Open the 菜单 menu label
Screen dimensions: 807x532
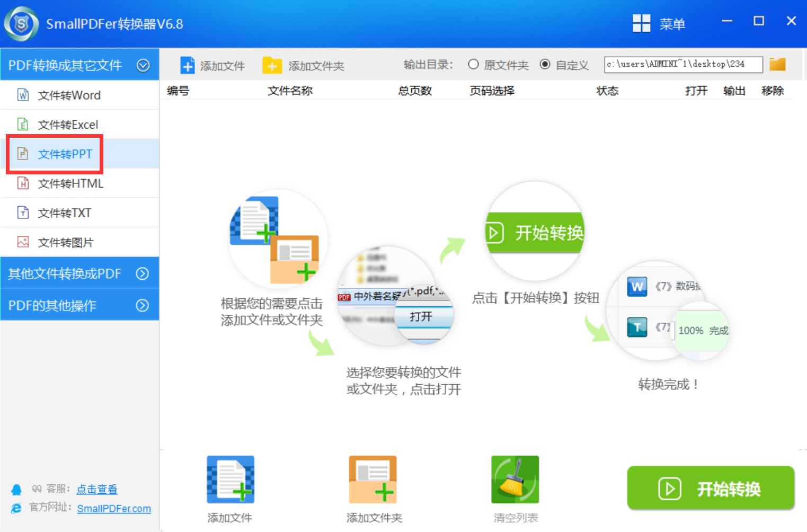pyautogui.click(x=672, y=24)
